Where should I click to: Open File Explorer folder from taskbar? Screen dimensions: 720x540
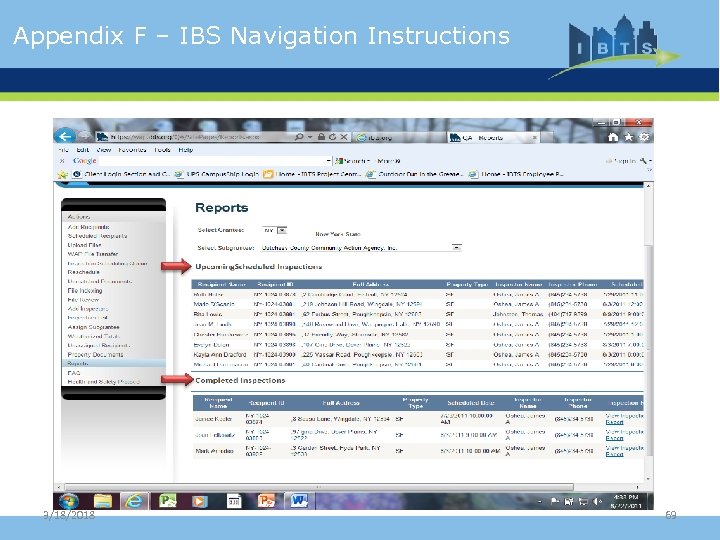point(102,501)
